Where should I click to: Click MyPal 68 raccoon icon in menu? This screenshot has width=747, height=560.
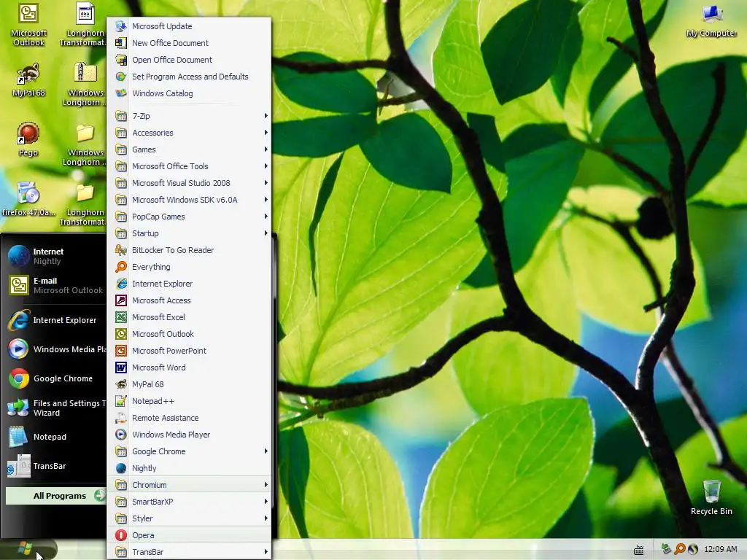pyautogui.click(x=121, y=384)
